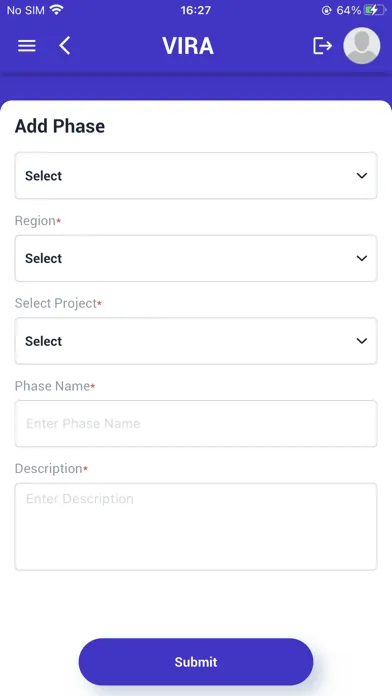Tap the chevron arrow in Select Project field
Screen dimensions: 392x696
tap(362, 341)
